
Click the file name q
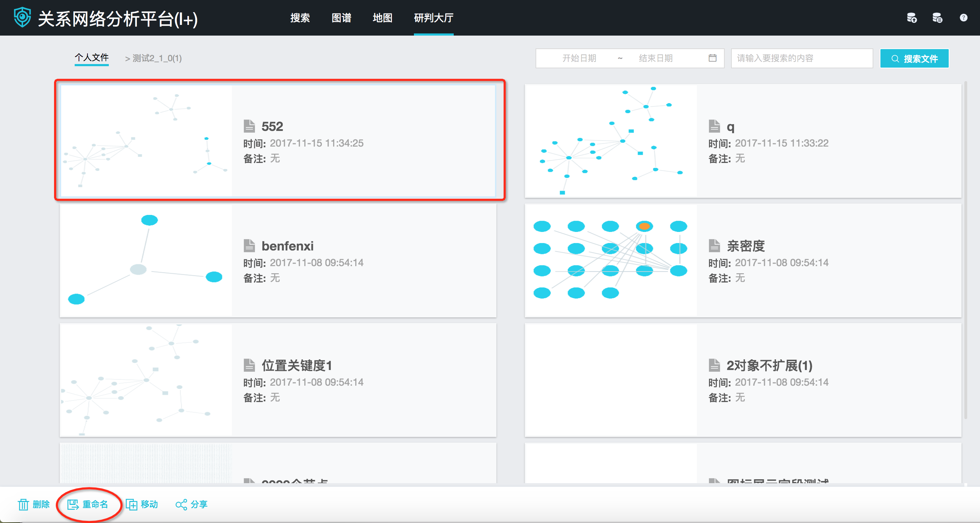click(x=730, y=127)
